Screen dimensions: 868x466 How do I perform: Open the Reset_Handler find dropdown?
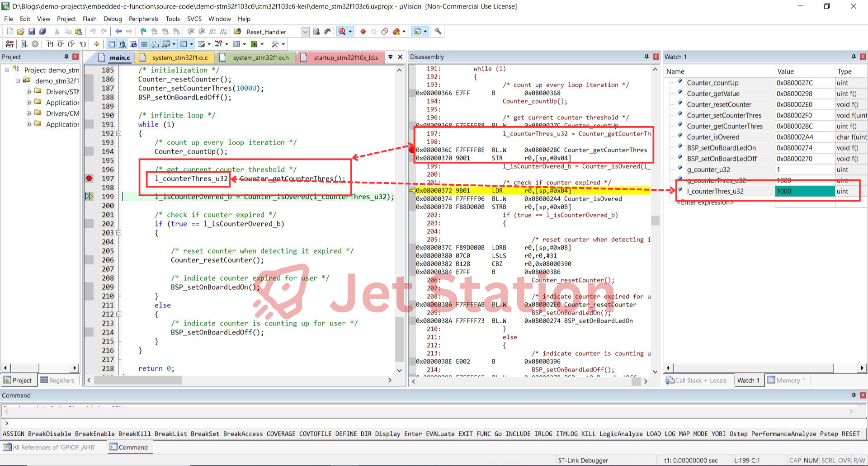point(305,32)
